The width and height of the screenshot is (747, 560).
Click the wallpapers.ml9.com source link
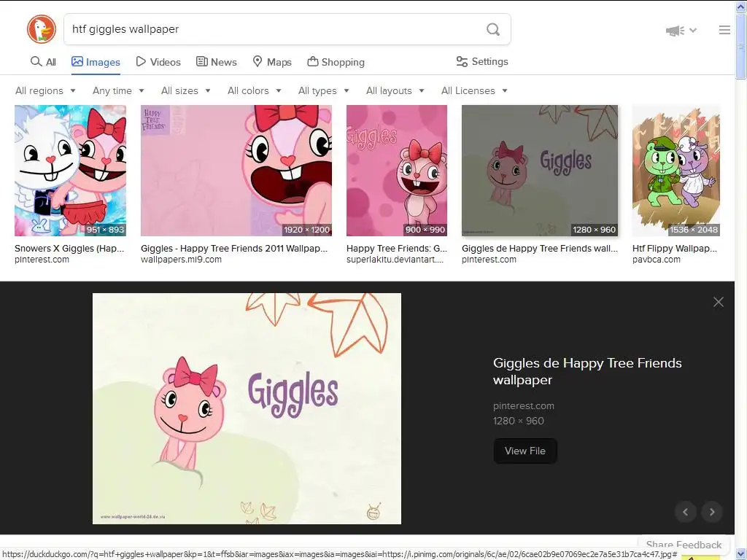pyautogui.click(x=181, y=260)
